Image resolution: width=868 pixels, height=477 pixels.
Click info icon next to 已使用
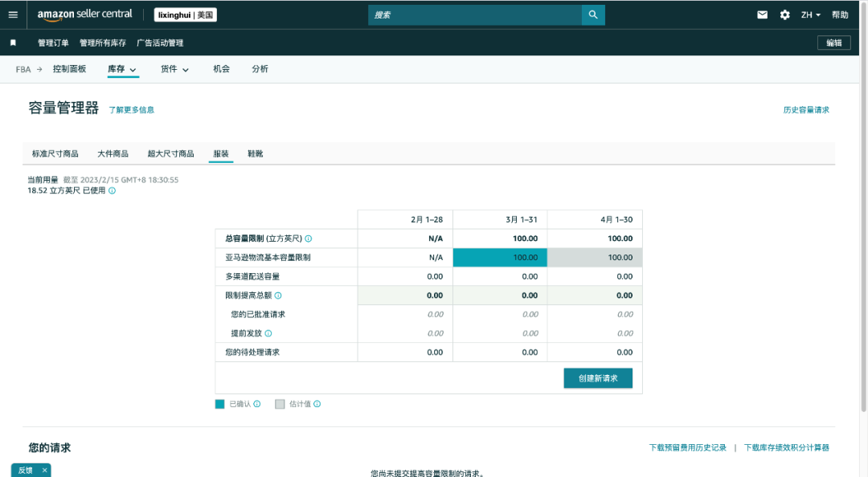112,191
